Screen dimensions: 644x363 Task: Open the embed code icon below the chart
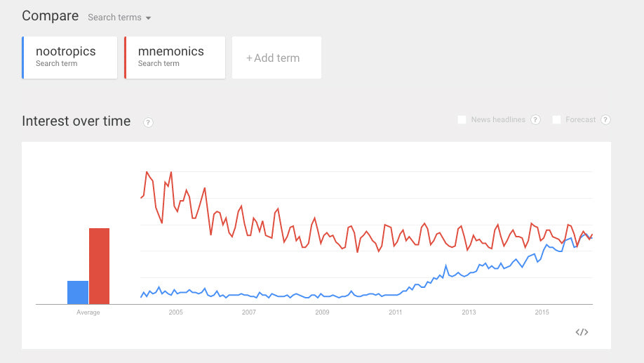point(582,332)
